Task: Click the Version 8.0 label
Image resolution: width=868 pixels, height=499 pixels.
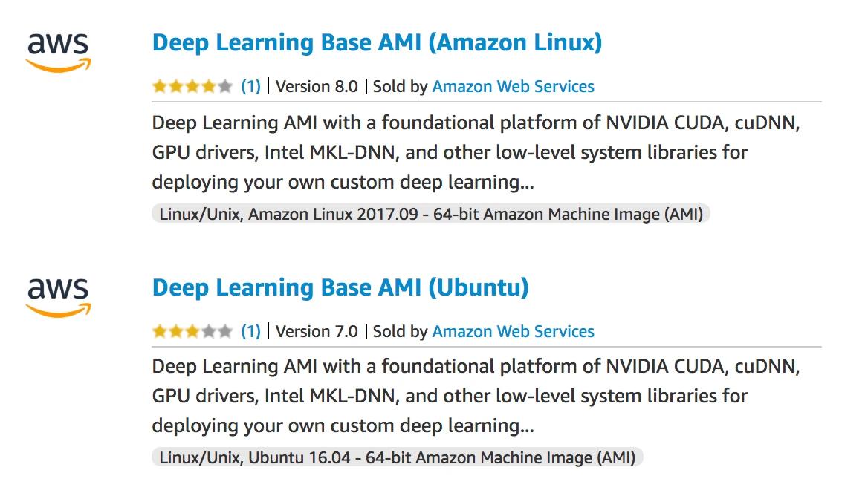Action: click(317, 87)
